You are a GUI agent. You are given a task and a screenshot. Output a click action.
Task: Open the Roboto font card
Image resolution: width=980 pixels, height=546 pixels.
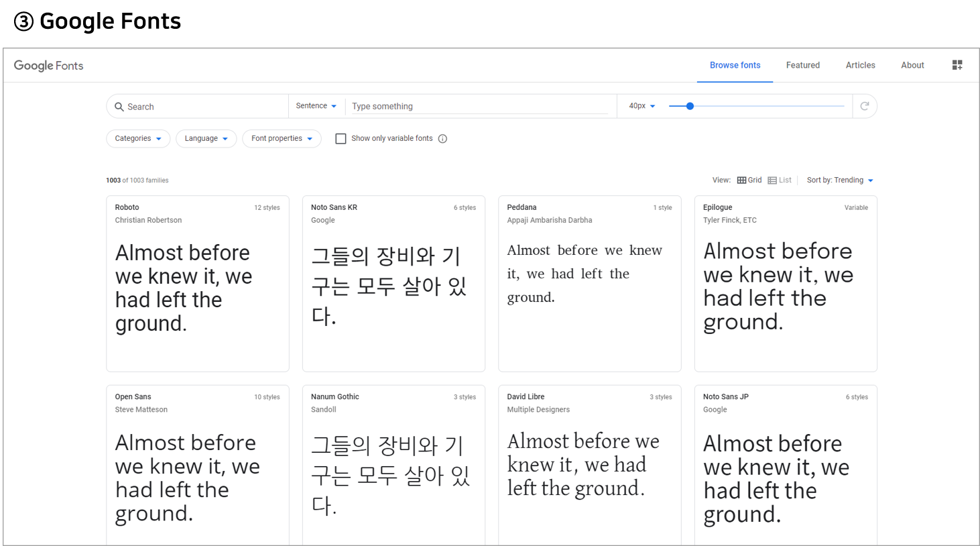click(x=198, y=284)
